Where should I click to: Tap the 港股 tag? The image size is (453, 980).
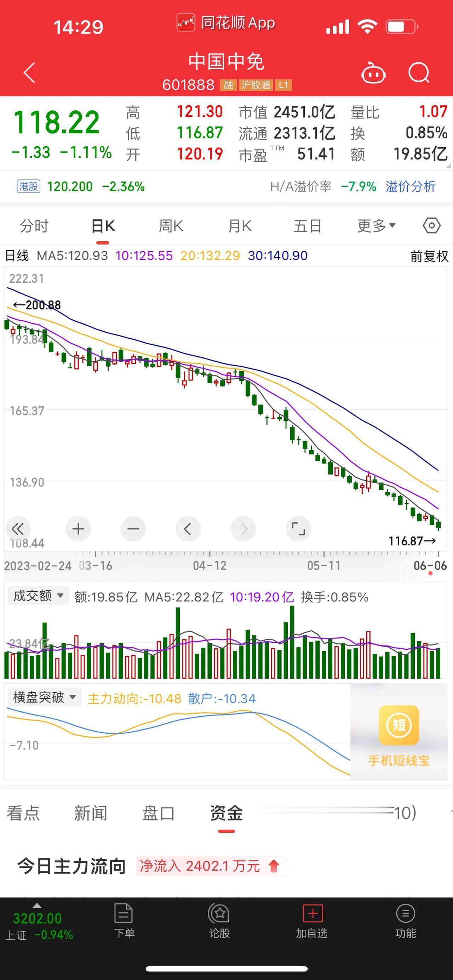(29, 187)
